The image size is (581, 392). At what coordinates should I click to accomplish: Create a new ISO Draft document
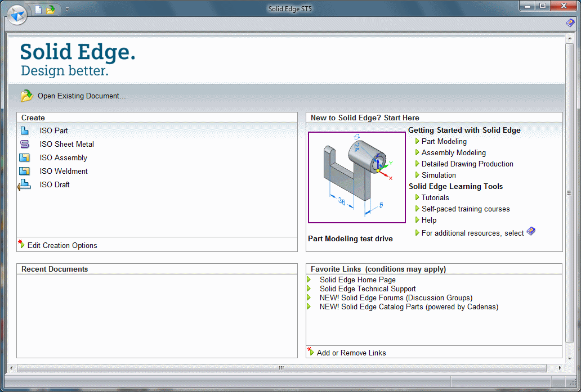click(55, 184)
